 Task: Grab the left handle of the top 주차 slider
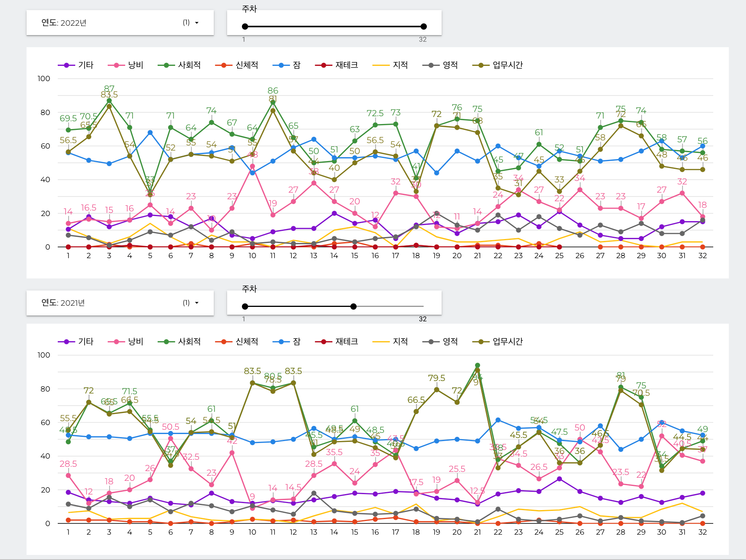click(245, 27)
